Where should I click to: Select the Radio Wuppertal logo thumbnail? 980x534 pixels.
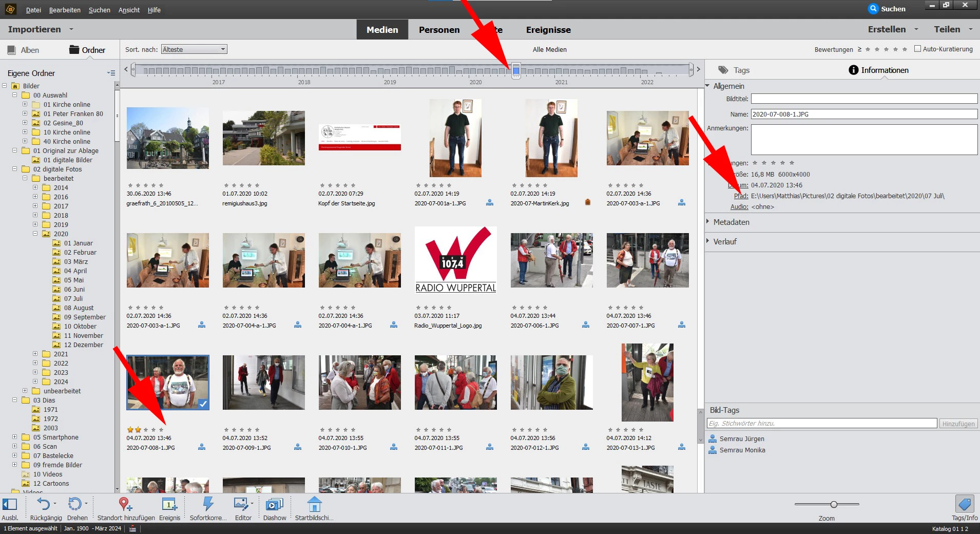coord(455,260)
